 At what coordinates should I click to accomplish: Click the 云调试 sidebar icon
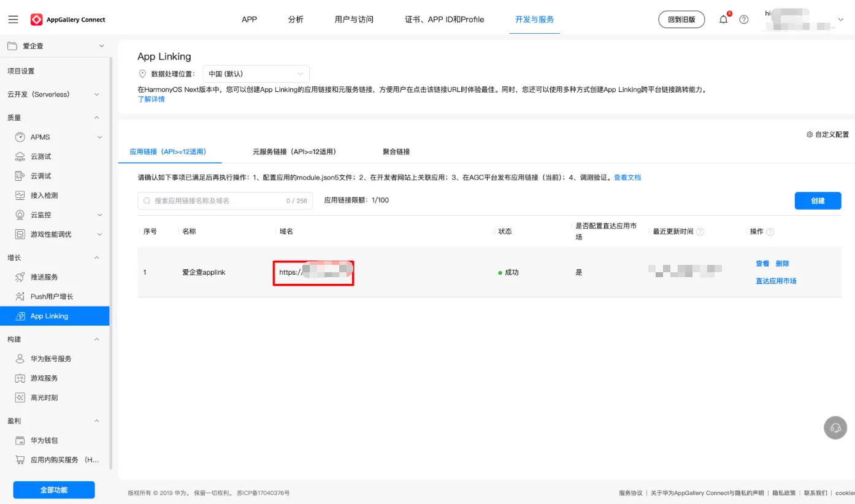20,176
